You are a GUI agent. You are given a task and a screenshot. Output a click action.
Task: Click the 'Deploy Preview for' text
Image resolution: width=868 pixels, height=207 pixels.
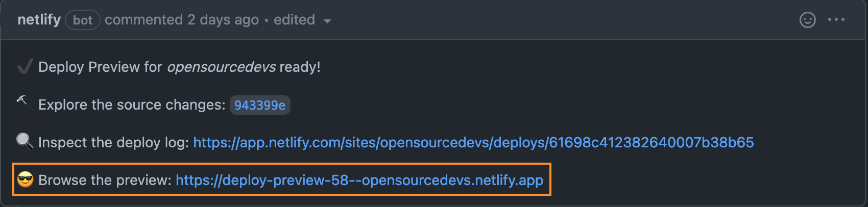[x=100, y=67]
